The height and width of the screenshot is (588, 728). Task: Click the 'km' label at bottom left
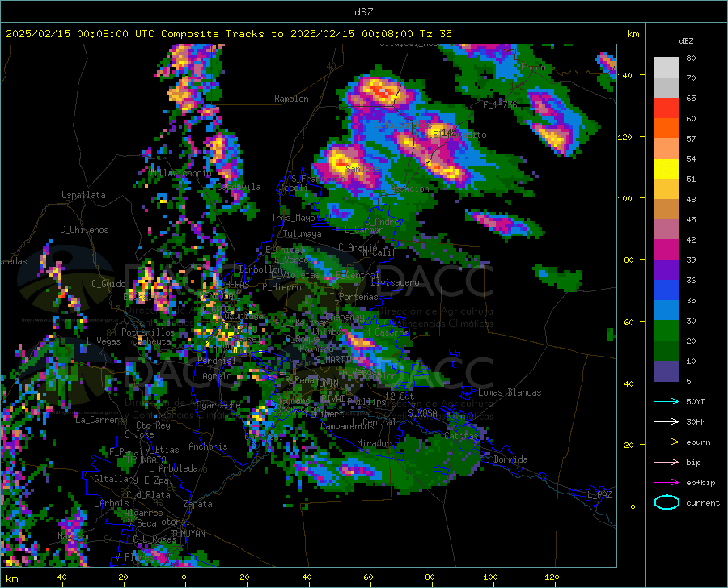[x=11, y=579]
